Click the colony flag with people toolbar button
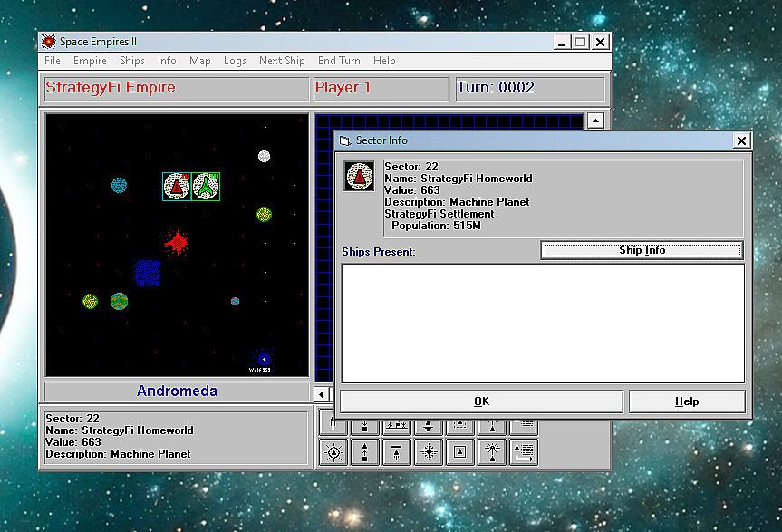This screenshot has height=532, width=782. click(x=397, y=427)
